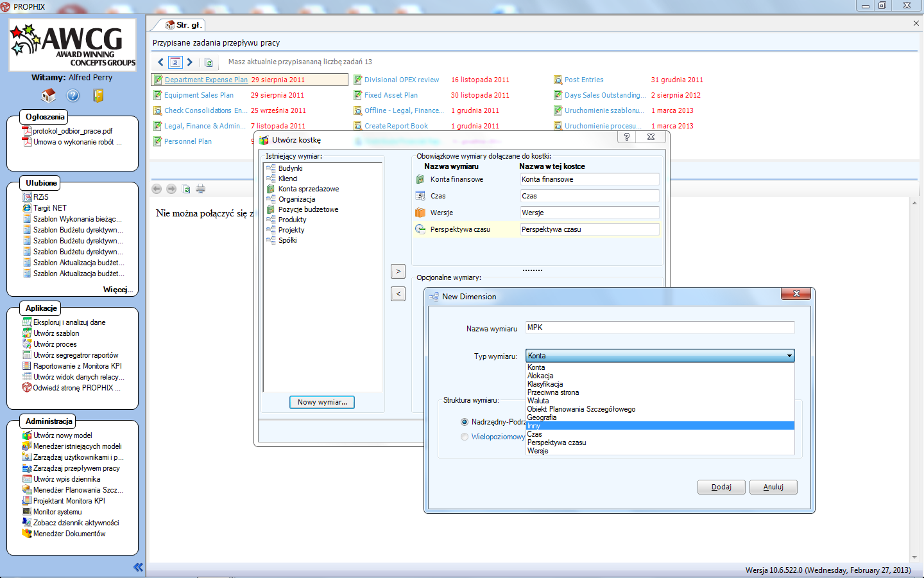Click the page refresh icon beside the forward arrow
Image resolution: width=924 pixels, height=578 pixels.
tap(186, 189)
